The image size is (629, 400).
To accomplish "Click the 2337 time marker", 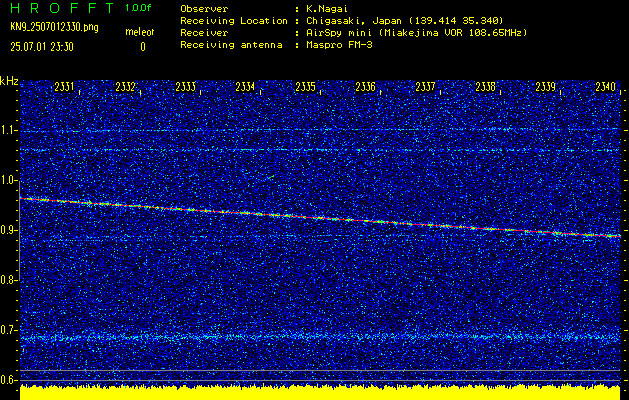I will (425, 87).
